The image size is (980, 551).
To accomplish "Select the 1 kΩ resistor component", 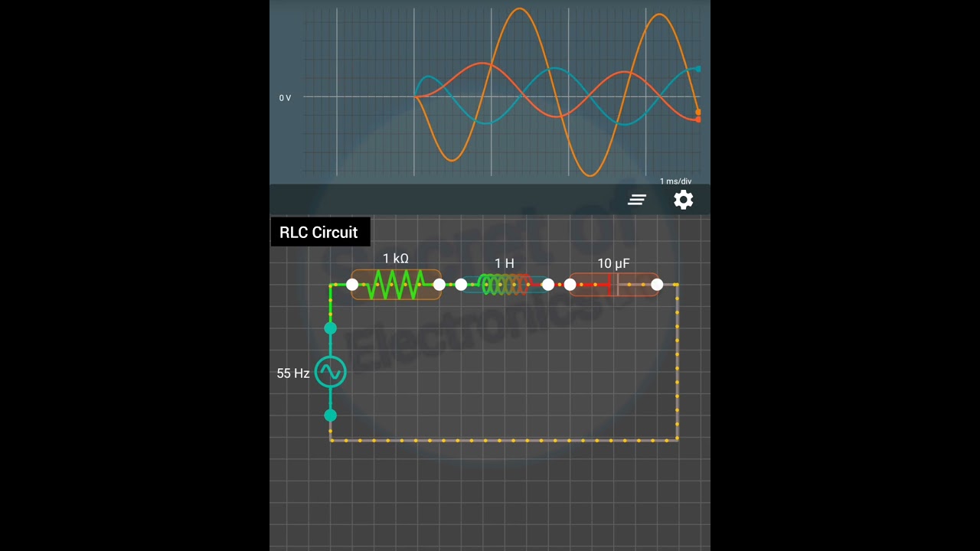I will (x=396, y=285).
